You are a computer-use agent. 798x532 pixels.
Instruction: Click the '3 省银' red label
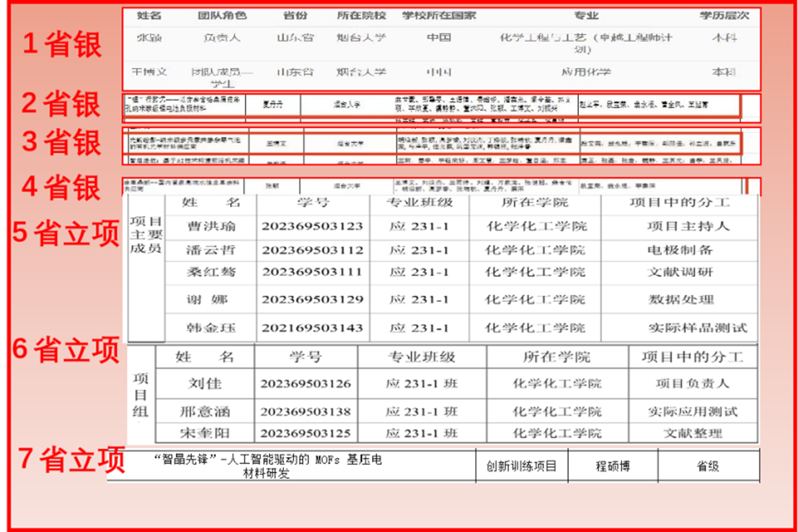coord(61,142)
